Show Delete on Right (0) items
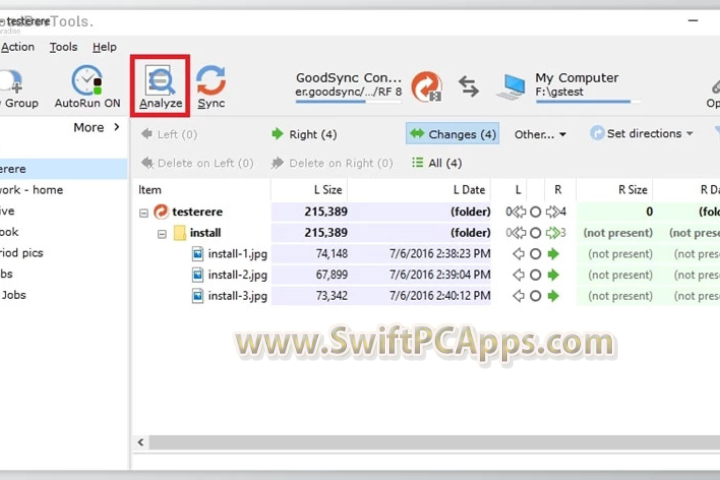720x480 pixels. [332, 163]
